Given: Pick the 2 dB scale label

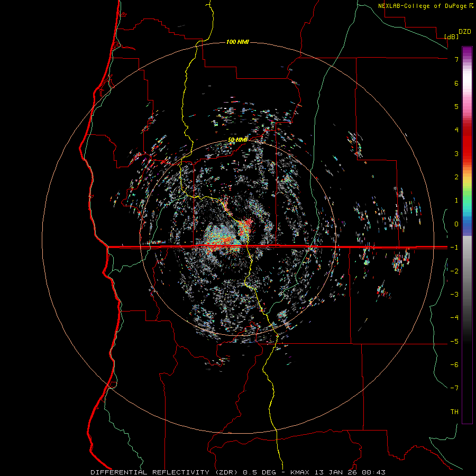Looking at the screenshot, I should (456, 177).
